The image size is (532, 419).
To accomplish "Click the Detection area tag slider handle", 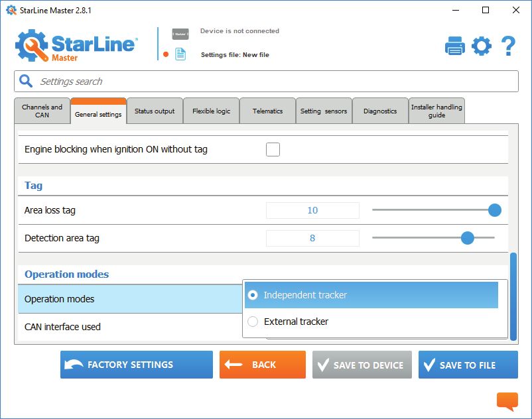I will (x=467, y=238).
